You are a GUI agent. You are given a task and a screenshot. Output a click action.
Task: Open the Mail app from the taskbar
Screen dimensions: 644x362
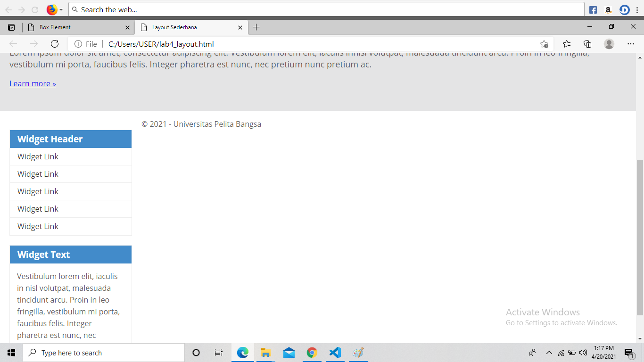(x=289, y=353)
